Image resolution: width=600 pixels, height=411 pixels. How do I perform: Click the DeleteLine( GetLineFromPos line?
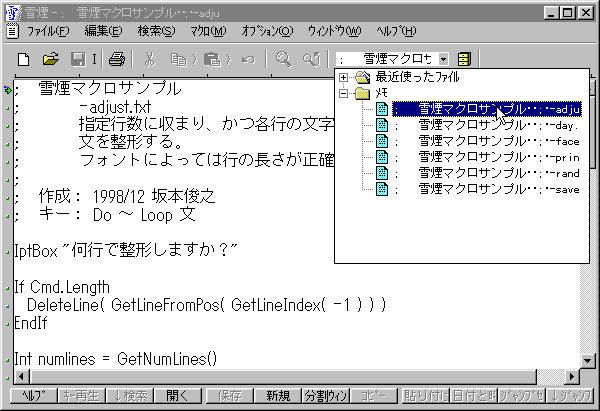click(207, 305)
